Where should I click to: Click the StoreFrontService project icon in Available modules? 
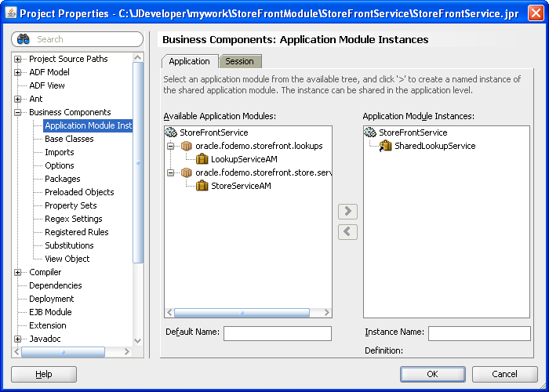pos(171,132)
